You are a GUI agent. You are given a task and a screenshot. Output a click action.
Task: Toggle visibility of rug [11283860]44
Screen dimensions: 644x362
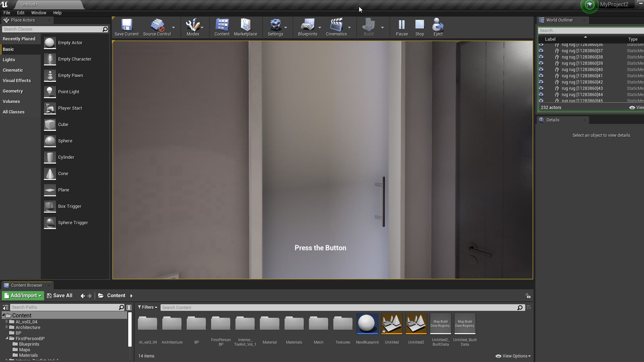(541, 95)
